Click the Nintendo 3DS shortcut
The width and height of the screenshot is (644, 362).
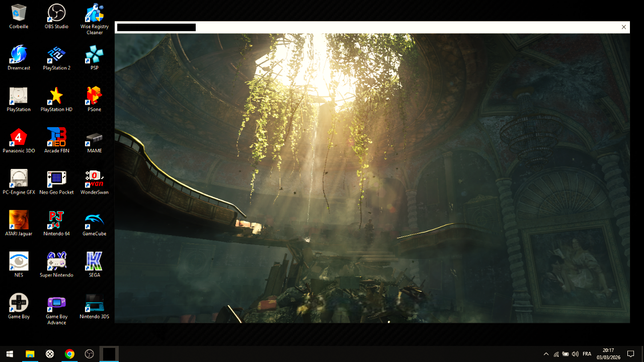click(x=94, y=303)
